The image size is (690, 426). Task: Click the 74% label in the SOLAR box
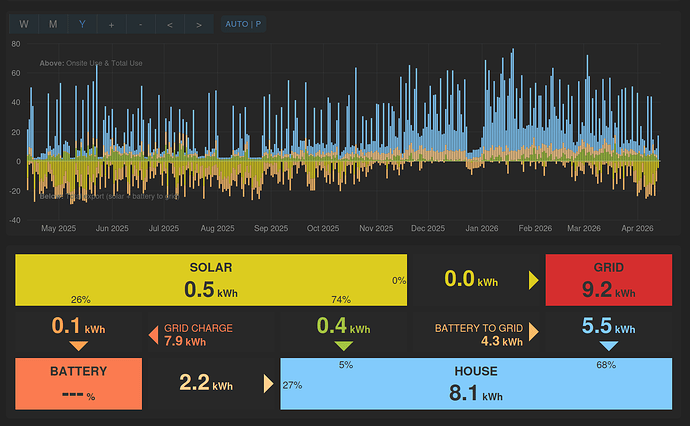coord(341,300)
